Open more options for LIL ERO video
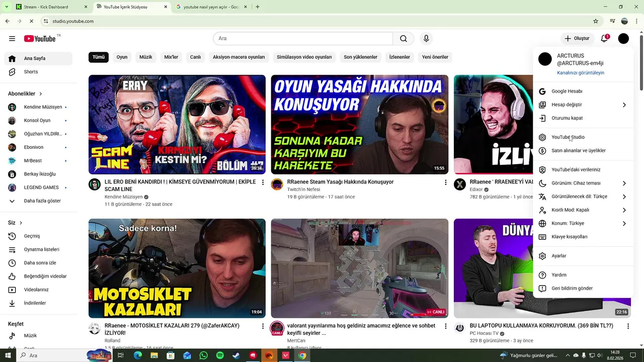This screenshot has height=362, width=644. click(263, 183)
